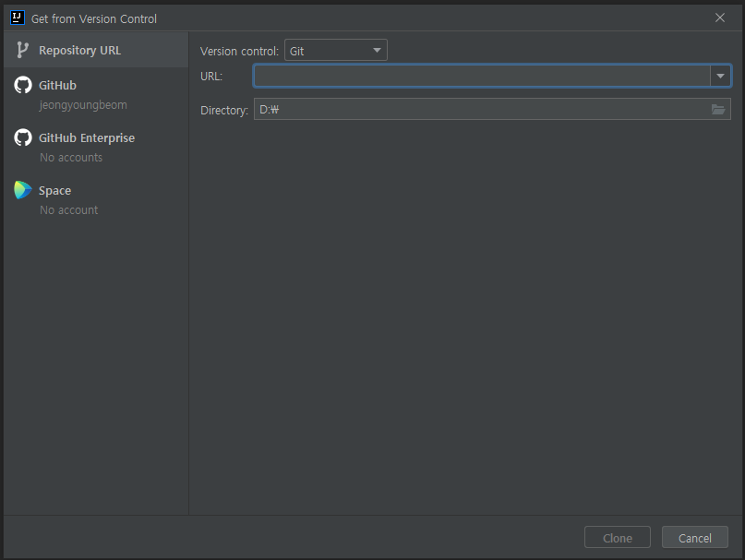The width and height of the screenshot is (745, 560).
Task: Expand the URL history dropdown arrow
Action: 720,76
